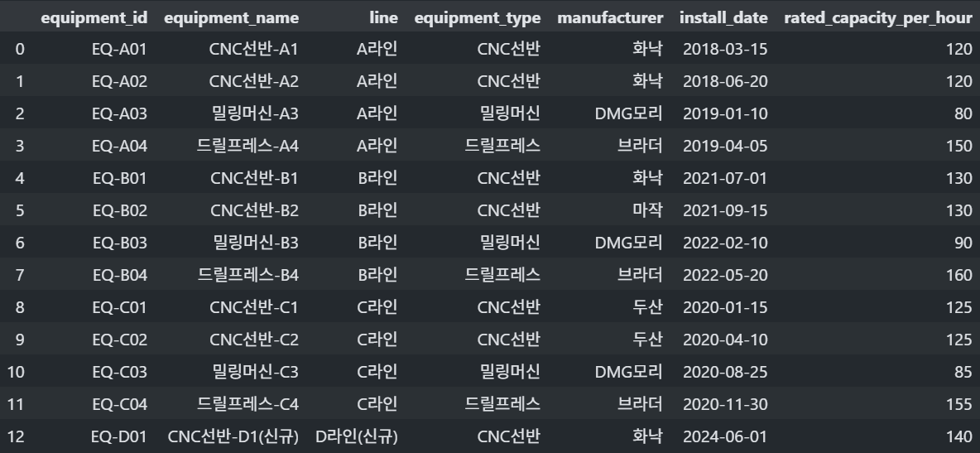Select the EQ-B03 equipment ID cell
This screenshot has height=453, width=980.
(x=119, y=243)
